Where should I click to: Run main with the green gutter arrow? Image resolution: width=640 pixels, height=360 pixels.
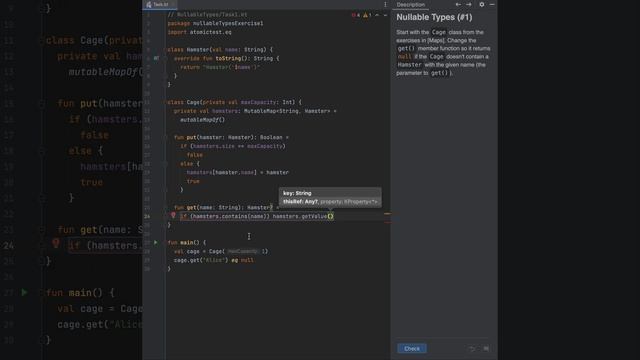pos(156,242)
